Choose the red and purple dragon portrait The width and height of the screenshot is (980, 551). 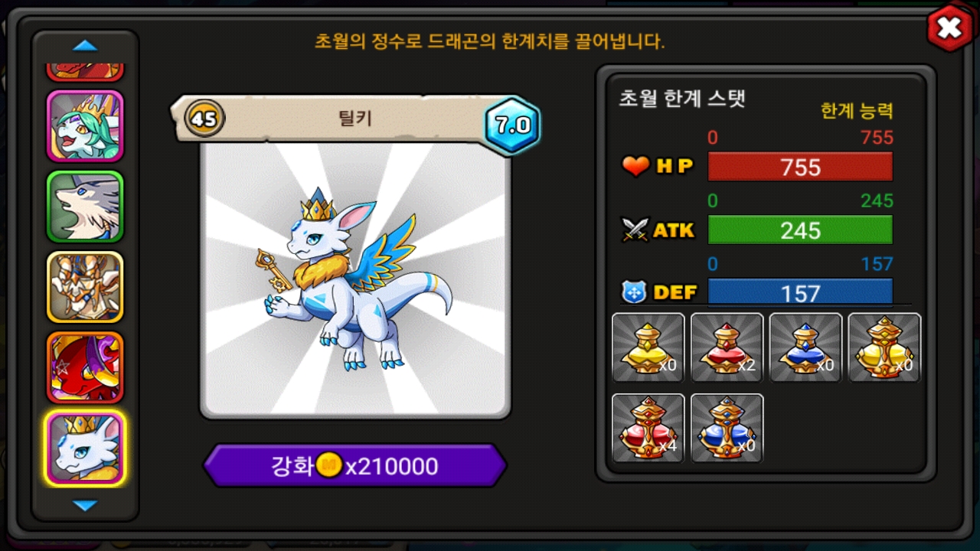(x=85, y=367)
